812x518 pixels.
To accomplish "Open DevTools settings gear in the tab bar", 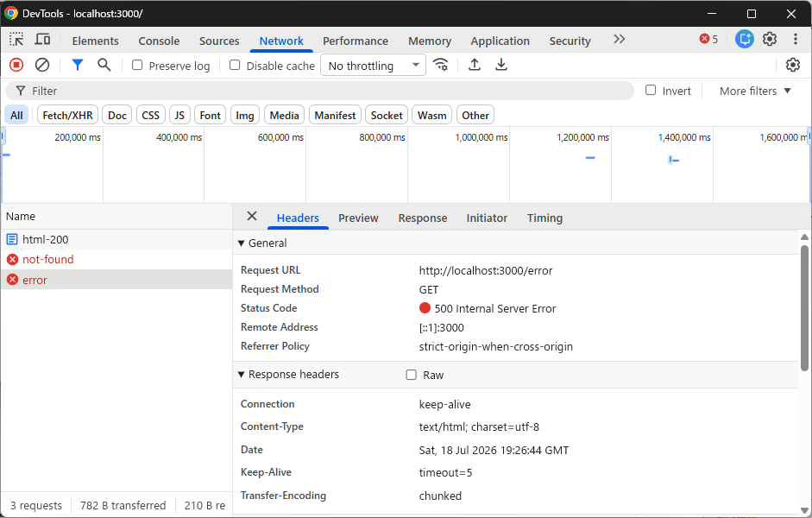I will [x=770, y=39].
